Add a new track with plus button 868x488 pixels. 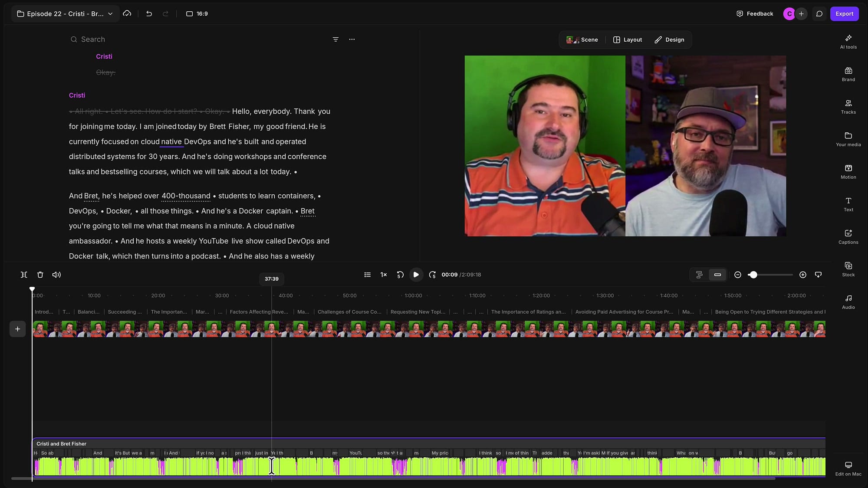[x=17, y=329]
